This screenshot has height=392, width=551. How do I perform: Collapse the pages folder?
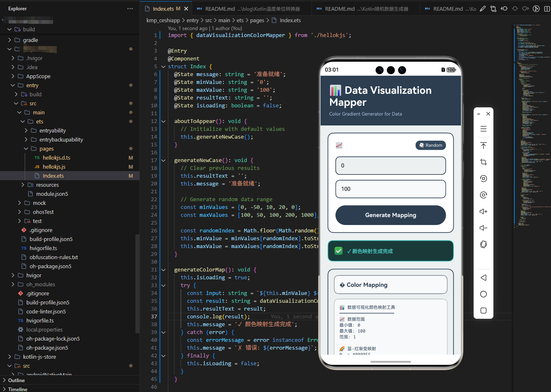tap(26, 148)
